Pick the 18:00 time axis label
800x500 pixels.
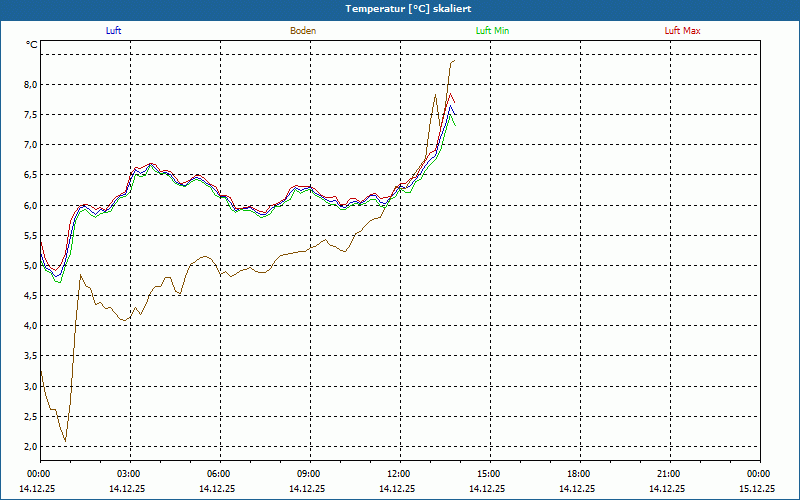(x=579, y=474)
